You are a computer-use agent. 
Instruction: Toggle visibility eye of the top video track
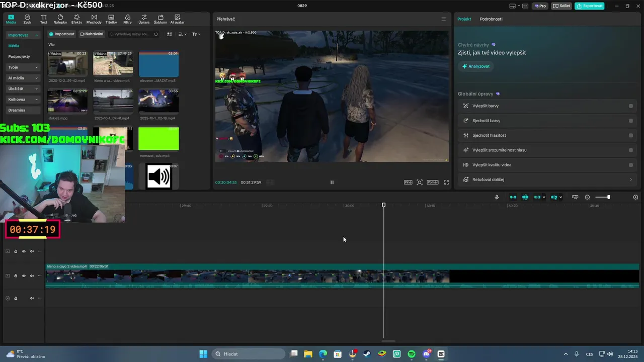pyautogui.click(x=24, y=251)
